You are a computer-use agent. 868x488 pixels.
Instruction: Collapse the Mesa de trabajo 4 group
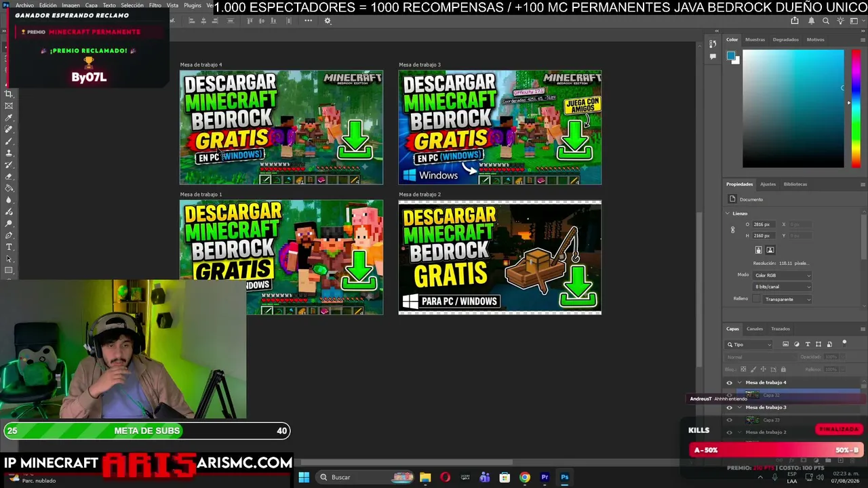(x=740, y=383)
